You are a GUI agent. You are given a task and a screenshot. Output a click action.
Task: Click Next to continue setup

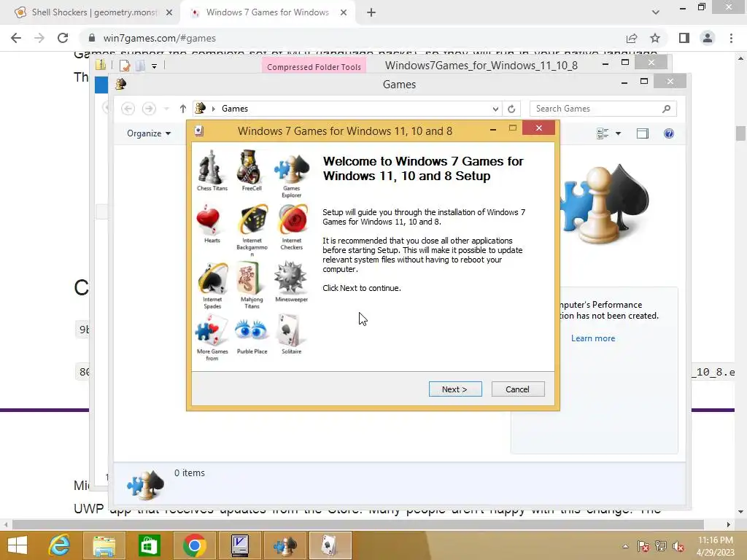[455, 389]
